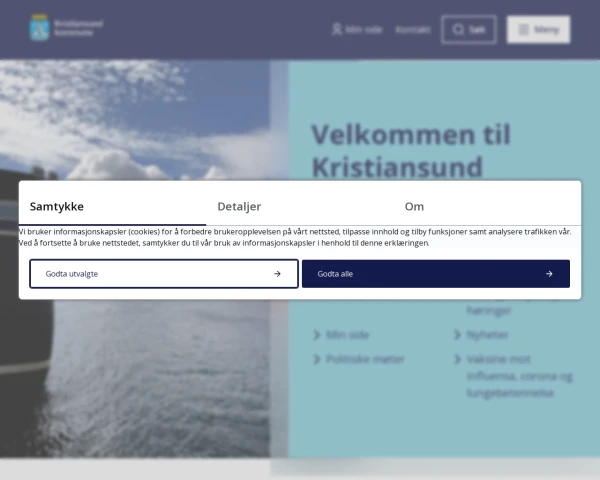
Task: Click the hamburger icon in Meny button
Action: pyautogui.click(x=523, y=29)
